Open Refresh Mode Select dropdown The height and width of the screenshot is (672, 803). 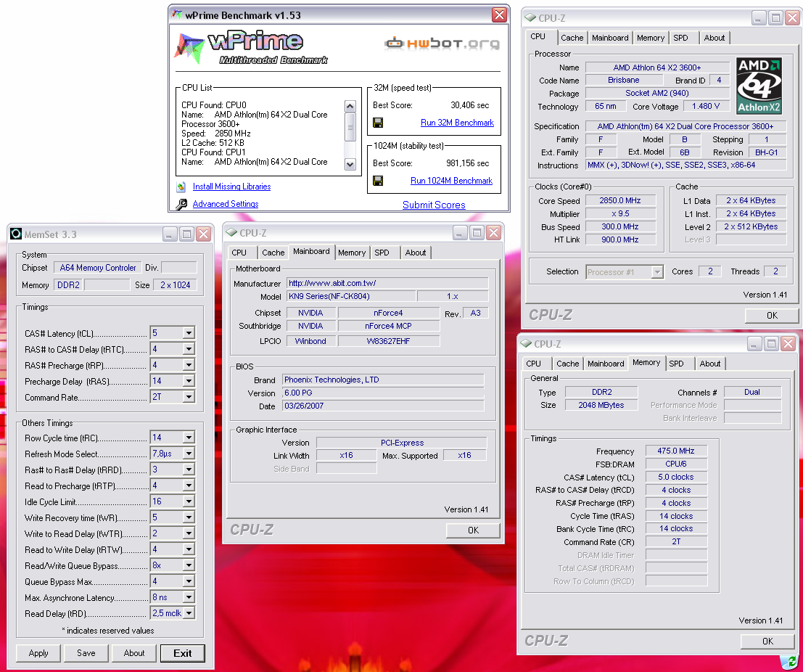click(x=189, y=454)
